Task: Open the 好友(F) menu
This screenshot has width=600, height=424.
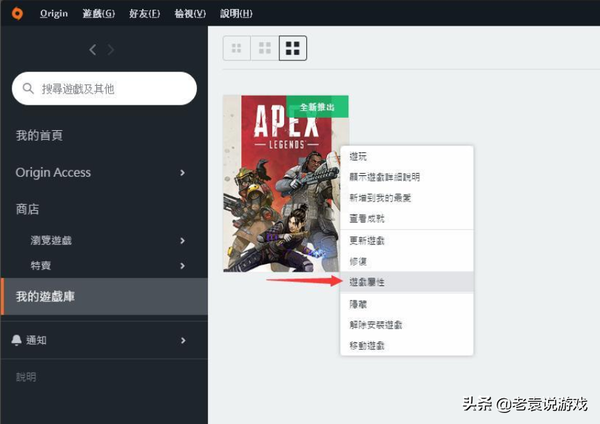Action: 143,13
